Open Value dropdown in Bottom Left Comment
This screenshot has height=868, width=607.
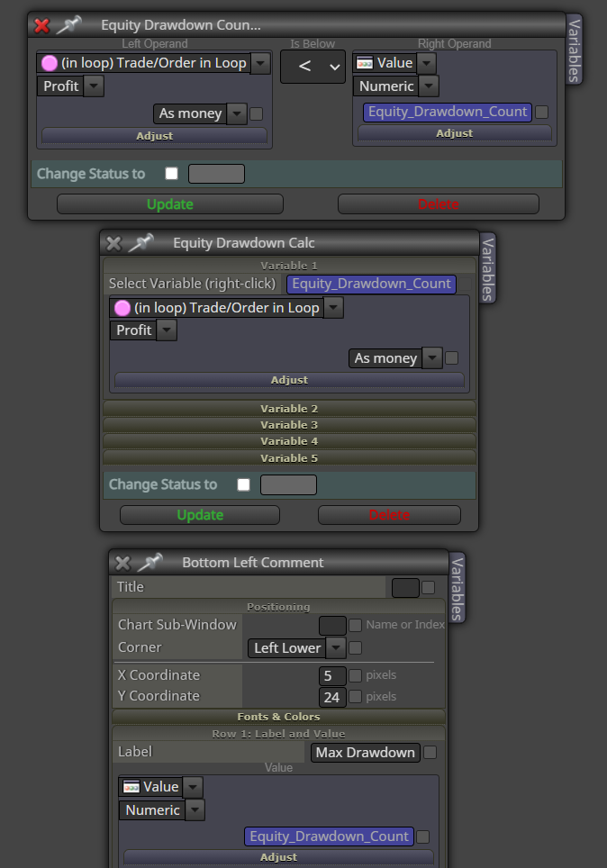pyautogui.click(x=193, y=787)
